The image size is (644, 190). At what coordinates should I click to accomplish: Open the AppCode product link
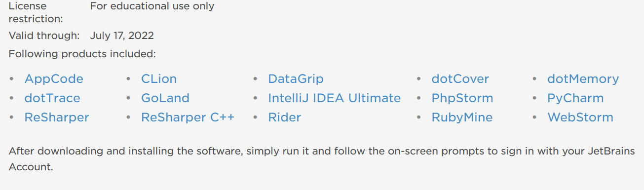[54, 79]
